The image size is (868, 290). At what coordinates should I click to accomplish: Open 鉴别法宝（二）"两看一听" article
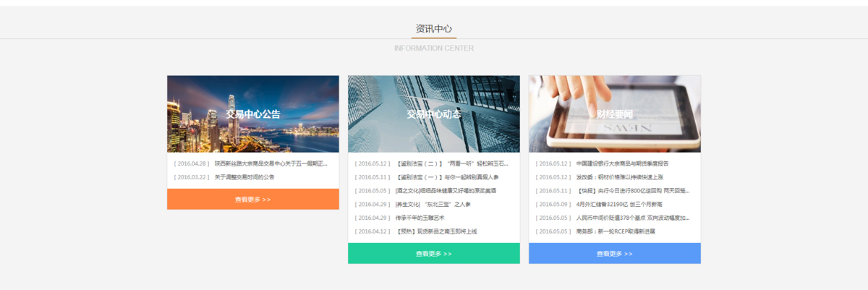pyautogui.click(x=452, y=163)
